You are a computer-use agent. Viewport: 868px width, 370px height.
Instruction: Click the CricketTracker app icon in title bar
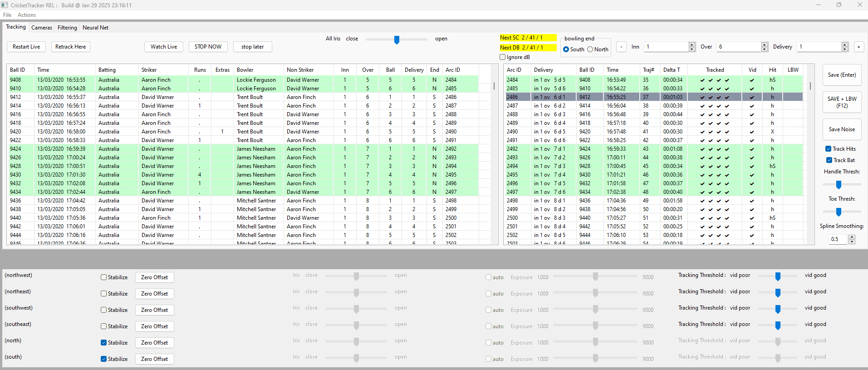pos(5,5)
